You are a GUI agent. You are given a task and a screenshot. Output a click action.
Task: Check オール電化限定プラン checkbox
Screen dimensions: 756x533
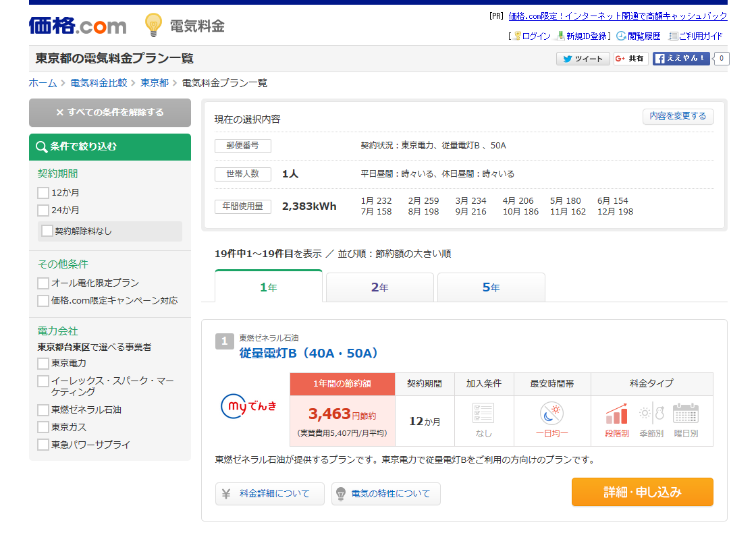43,283
